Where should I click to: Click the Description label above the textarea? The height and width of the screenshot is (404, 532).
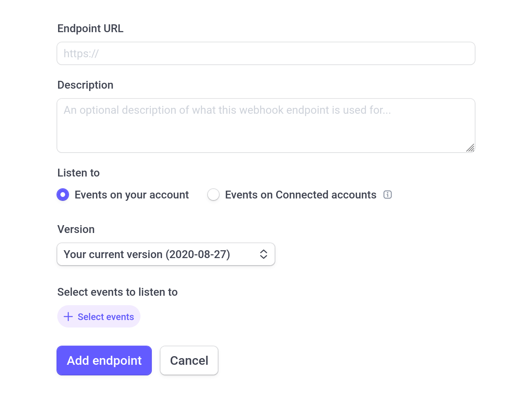tap(85, 85)
